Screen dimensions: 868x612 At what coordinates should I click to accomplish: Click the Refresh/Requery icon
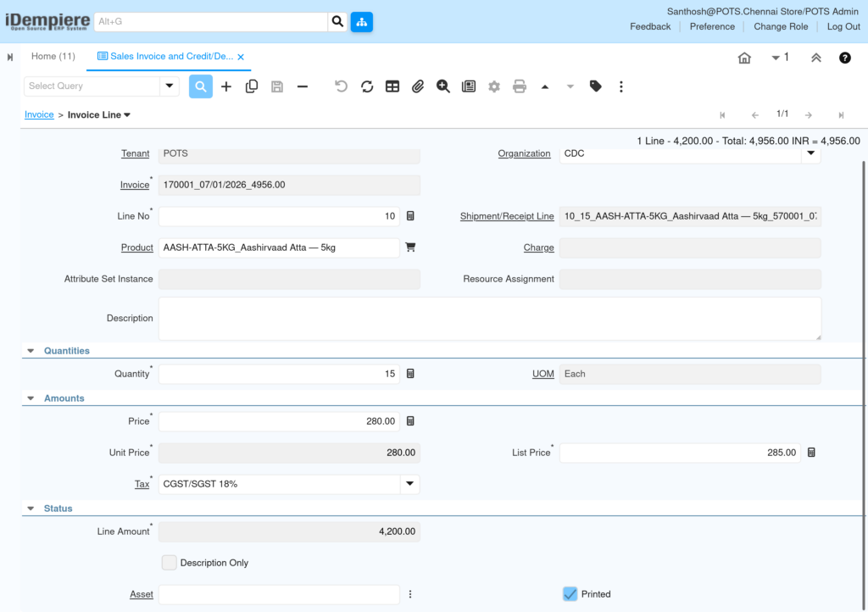366,86
